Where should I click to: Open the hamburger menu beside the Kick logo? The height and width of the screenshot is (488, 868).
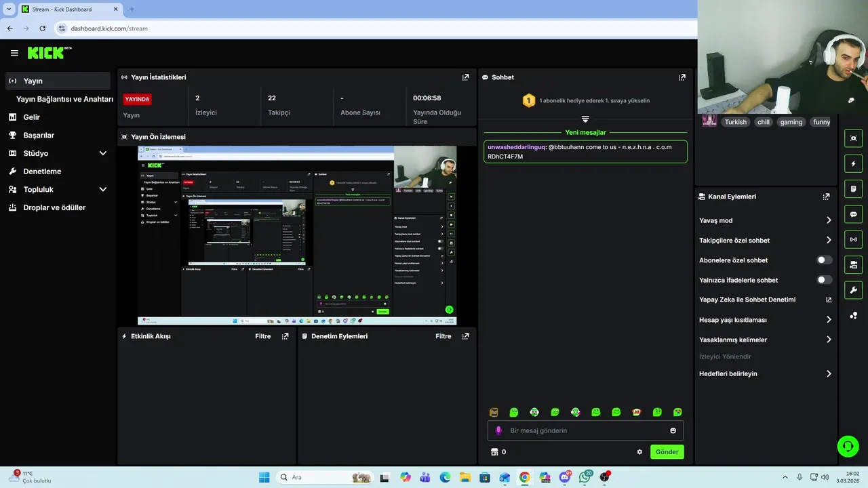pos(14,53)
